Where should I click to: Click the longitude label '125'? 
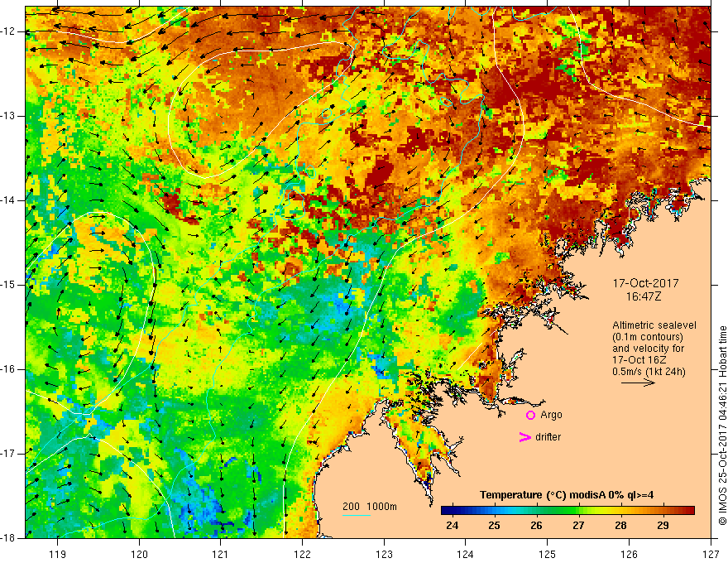pyautogui.click(x=548, y=554)
